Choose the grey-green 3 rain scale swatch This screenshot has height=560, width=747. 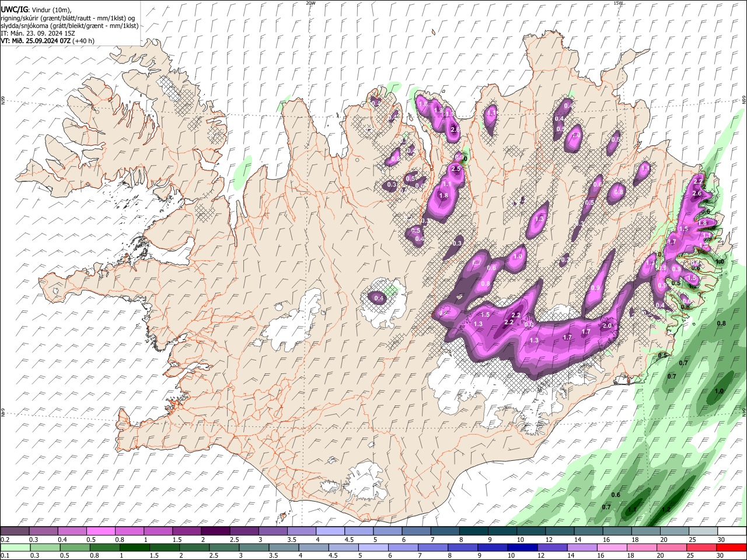tap(254, 547)
